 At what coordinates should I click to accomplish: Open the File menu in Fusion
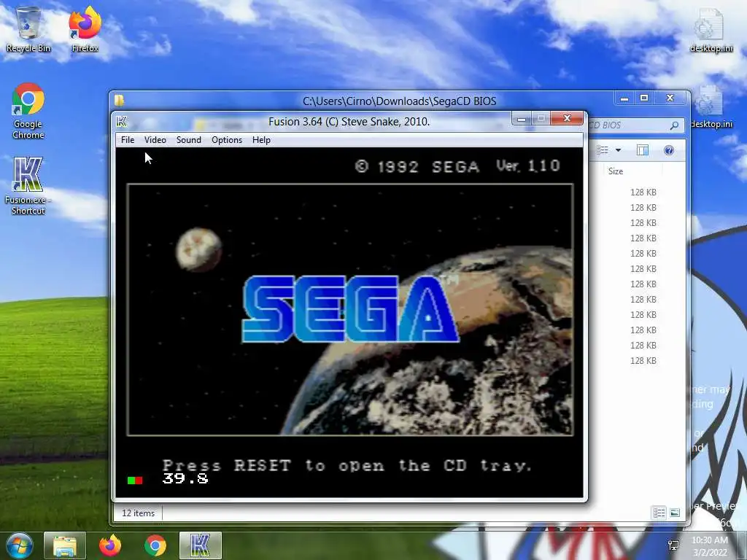(x=128, y=139)
